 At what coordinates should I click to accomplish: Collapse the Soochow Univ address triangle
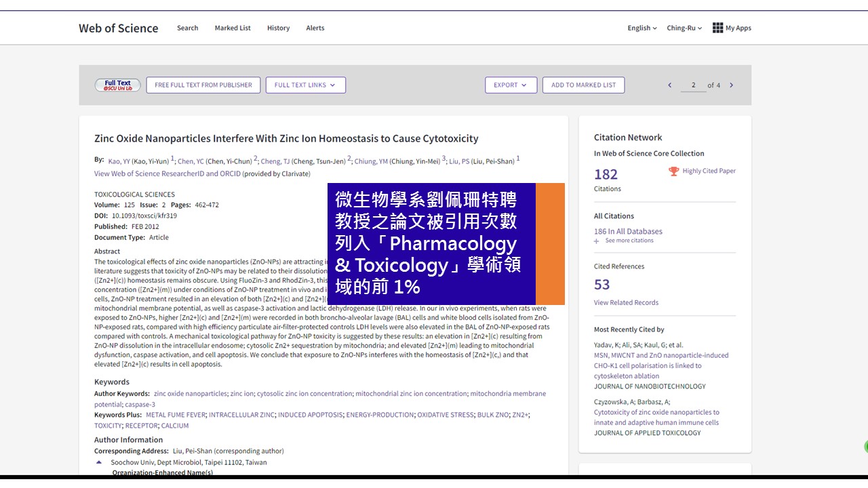pos(99,462)
